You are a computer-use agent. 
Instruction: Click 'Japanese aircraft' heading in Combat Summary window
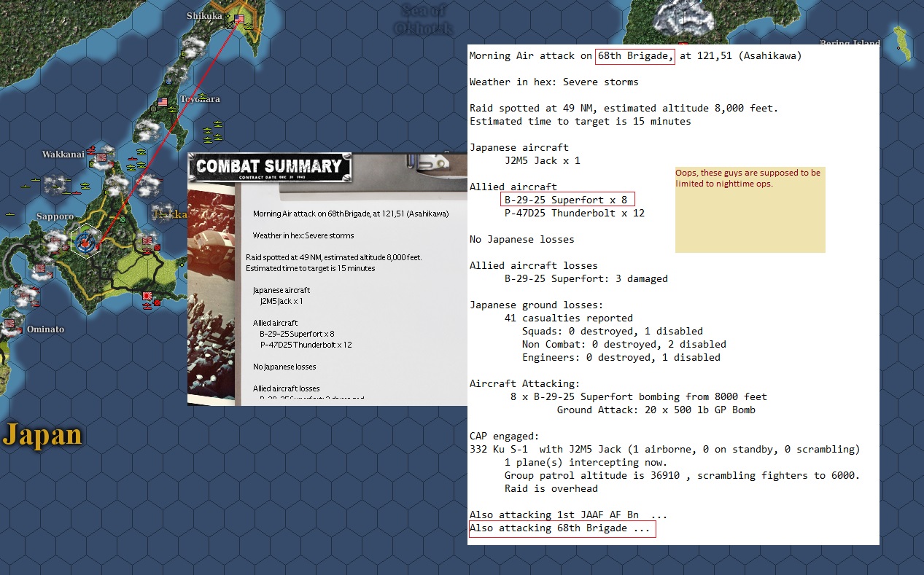tap(282, 290)
